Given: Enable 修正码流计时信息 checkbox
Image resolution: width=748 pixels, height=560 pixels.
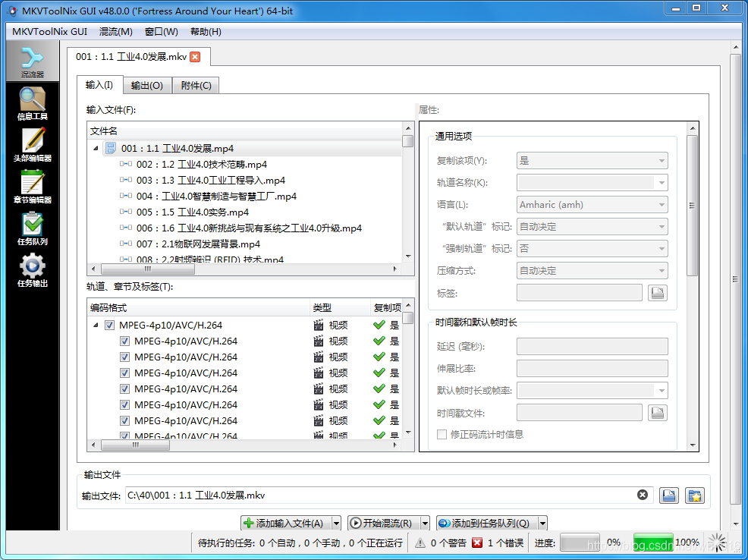Looking at the screenshot, I should 442,435.
